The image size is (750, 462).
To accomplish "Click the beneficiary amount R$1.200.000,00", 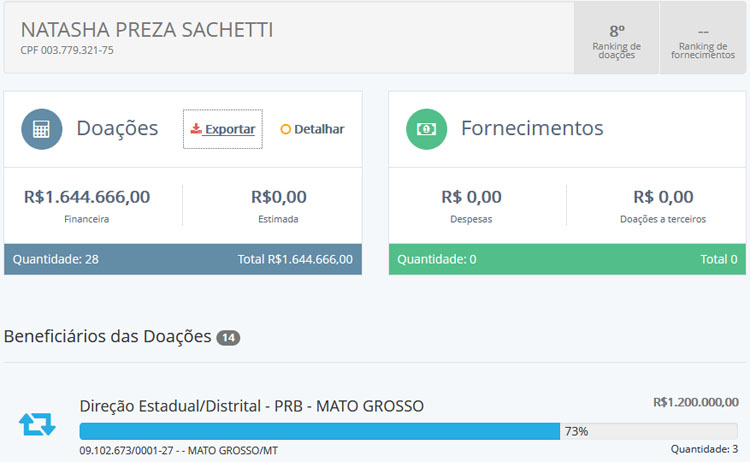I will point(695,402).
